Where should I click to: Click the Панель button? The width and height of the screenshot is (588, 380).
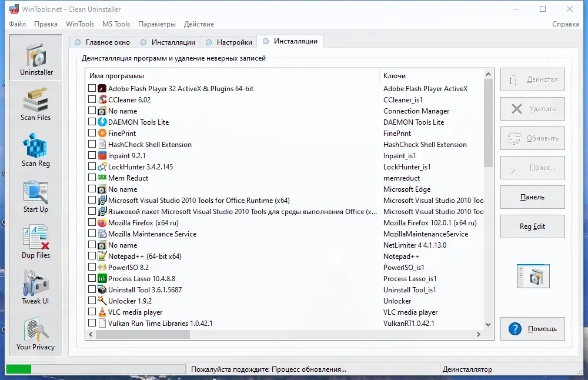[533, 197]
